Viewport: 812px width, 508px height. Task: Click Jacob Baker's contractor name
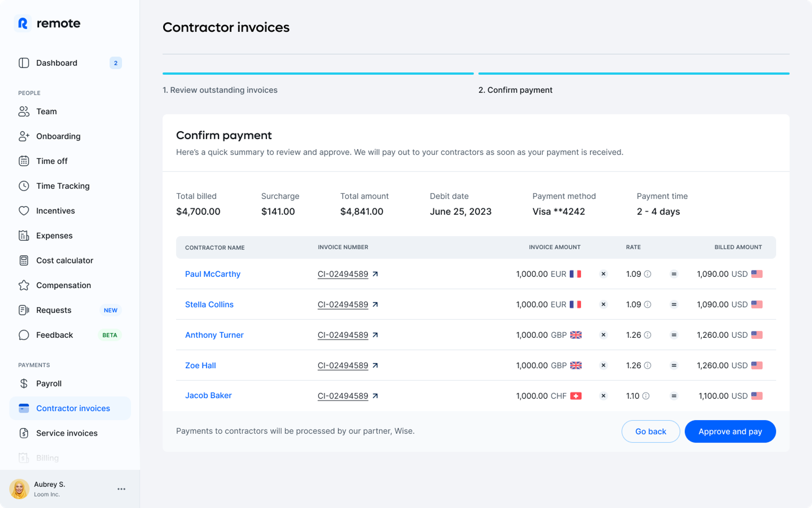pos(208,395)
